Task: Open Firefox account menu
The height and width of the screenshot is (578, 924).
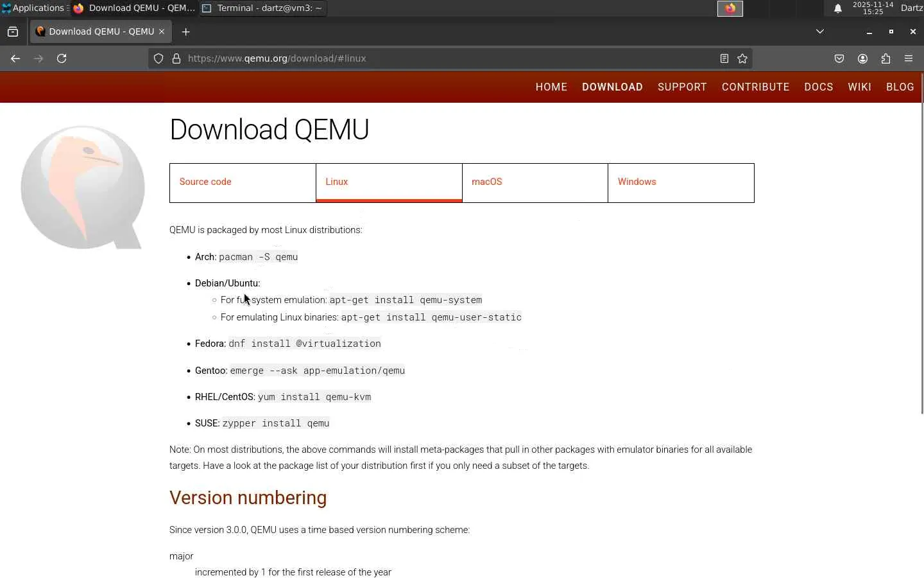Action: [x=862, y=58]
